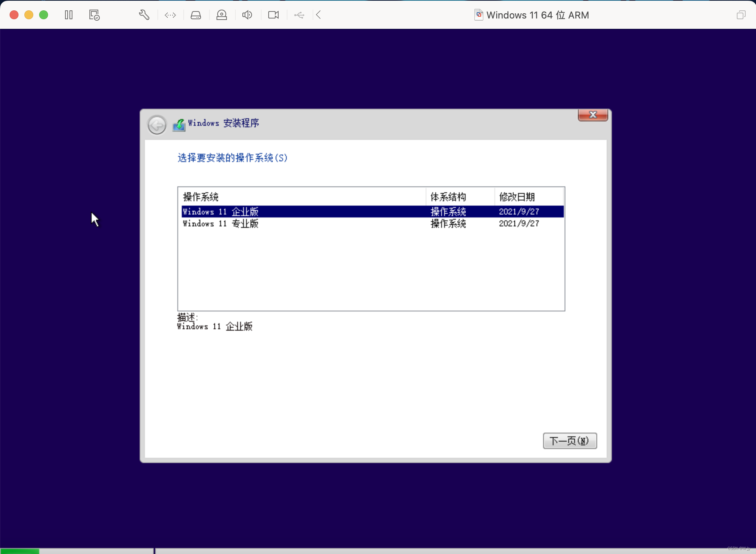
Task: Open virtual machine settings wrench icon
Action: tap(144, 15)
